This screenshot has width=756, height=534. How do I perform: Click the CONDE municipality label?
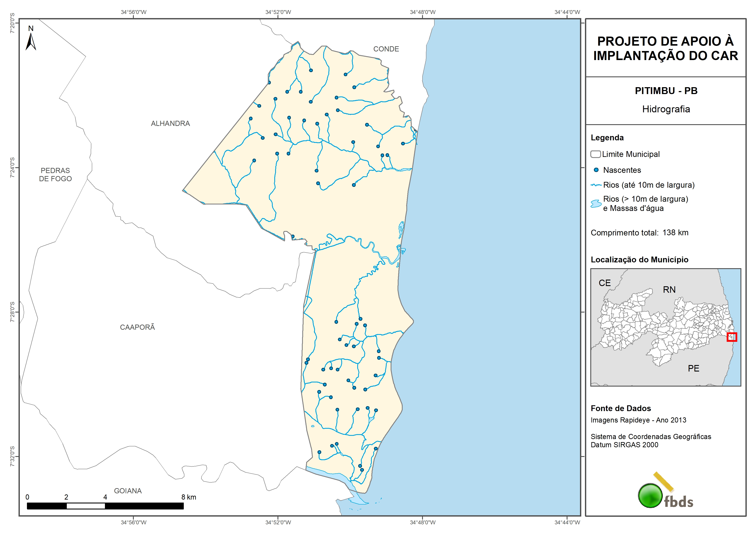pos(386,49)
